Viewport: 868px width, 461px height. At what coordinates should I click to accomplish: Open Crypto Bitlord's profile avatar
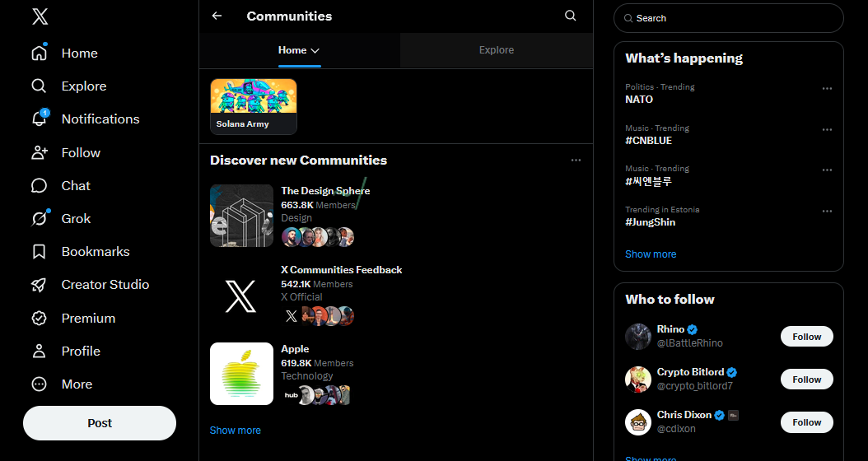pyautogui.click(x=638, y=380)
